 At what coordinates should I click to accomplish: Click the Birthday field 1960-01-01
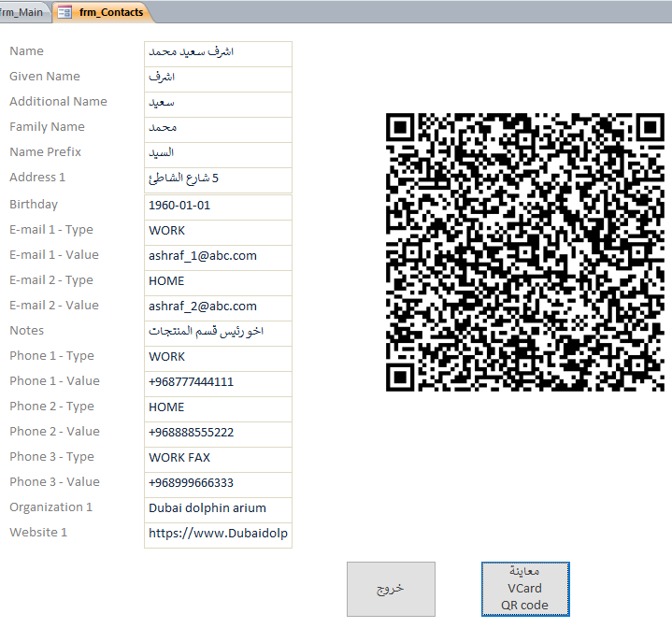click(218, 207)
